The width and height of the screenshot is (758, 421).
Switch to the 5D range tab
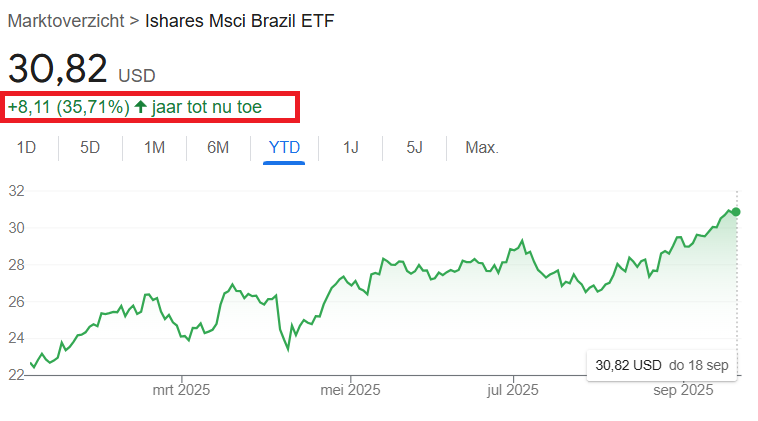click(x=90, y=148)
